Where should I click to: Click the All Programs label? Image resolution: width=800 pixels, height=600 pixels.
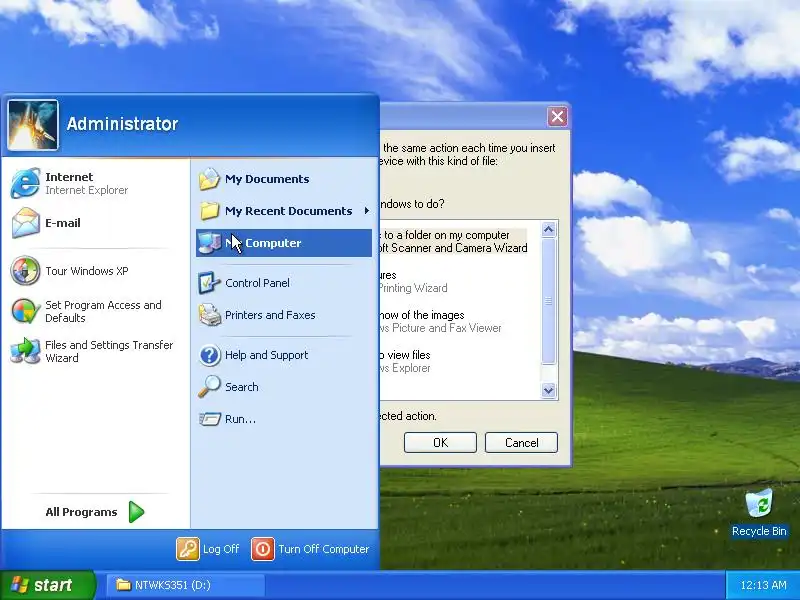click(81, 512)
